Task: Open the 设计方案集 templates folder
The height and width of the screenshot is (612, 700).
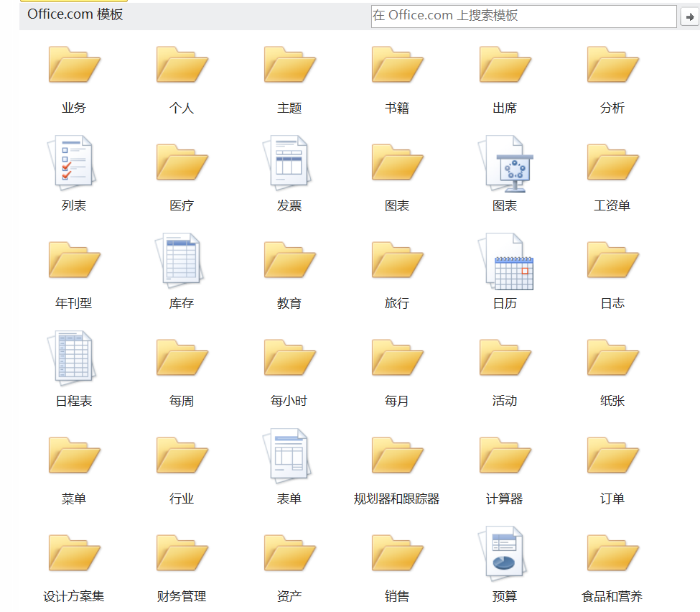Action: coord(74,554)
